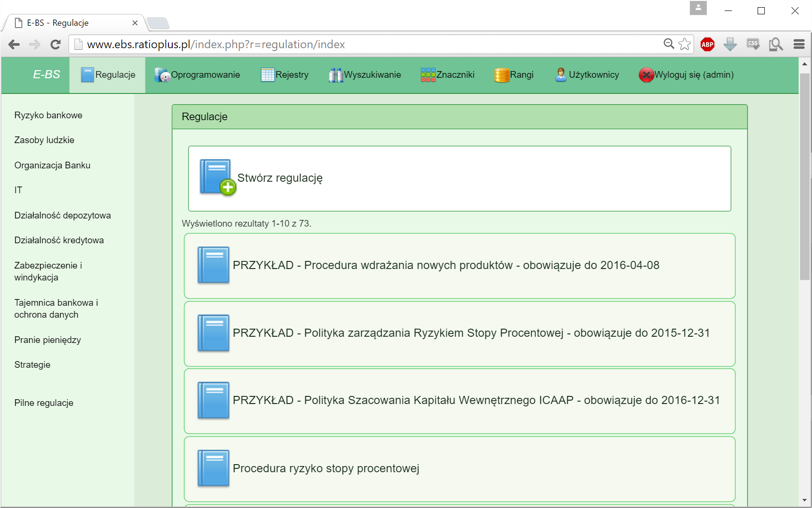Click the Rejestry table icon
The image size is (812, 508).
coord(268,75)
